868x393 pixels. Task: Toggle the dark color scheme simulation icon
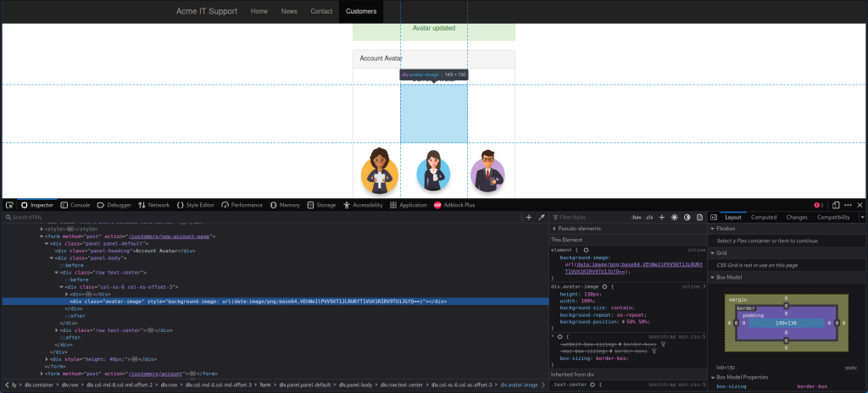tap(687, 218)
